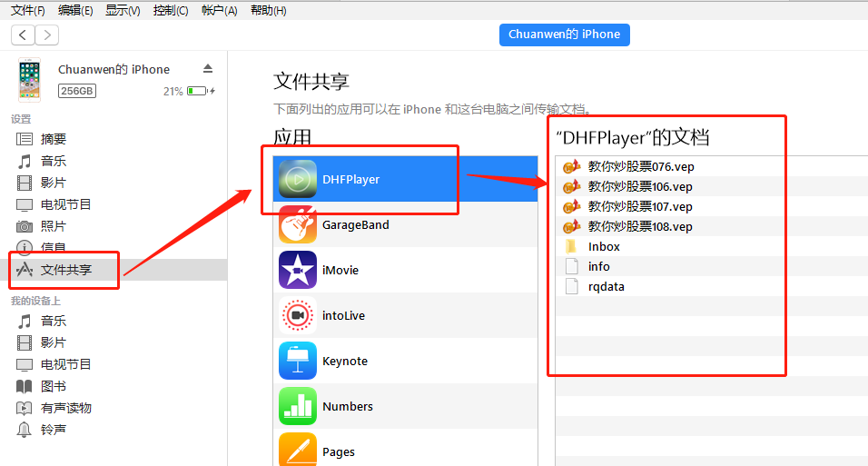Select the DHFPlayer app row
Screen dimensions: 868x466
point(405,179)
